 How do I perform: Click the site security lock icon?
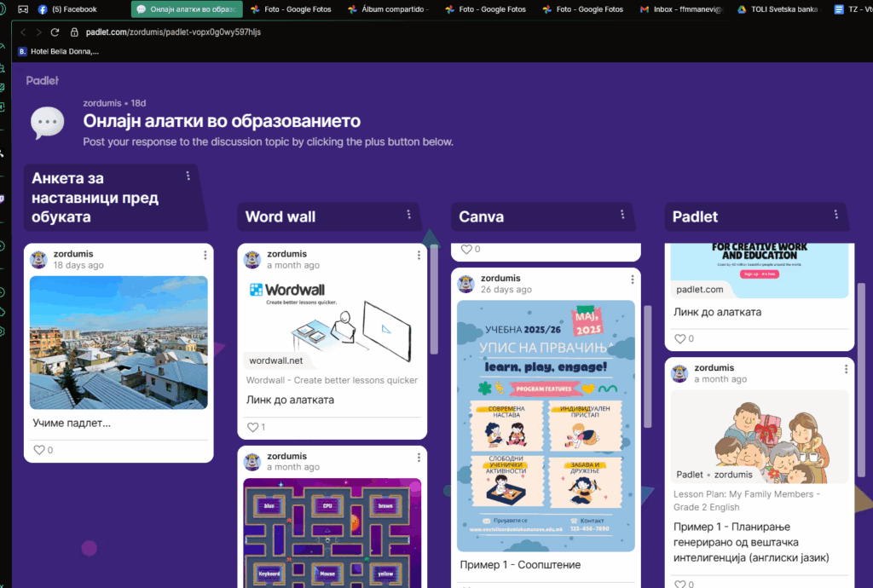[x=74, y=32]
